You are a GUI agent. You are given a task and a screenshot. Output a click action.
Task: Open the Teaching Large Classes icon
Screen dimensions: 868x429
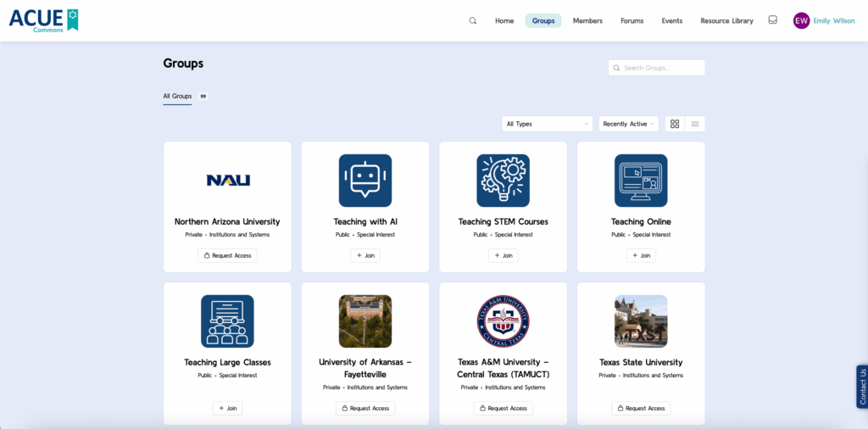[227, 321]
